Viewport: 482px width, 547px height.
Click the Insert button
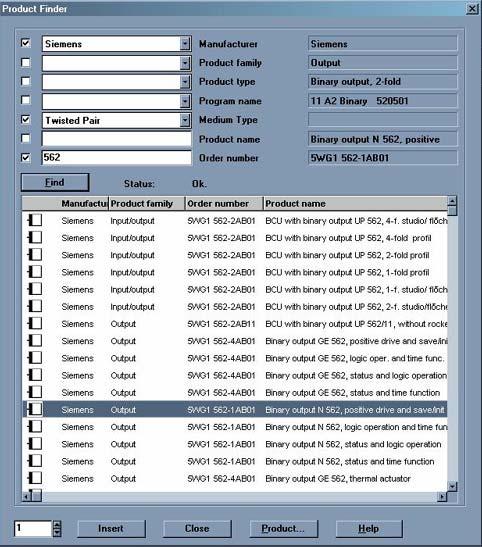point(111,529)
